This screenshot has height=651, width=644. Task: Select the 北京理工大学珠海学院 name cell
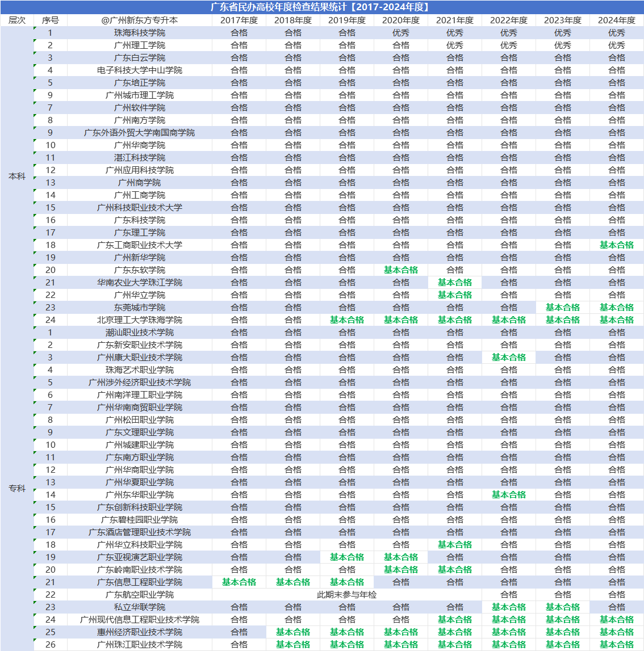click(x=140, y=320)
